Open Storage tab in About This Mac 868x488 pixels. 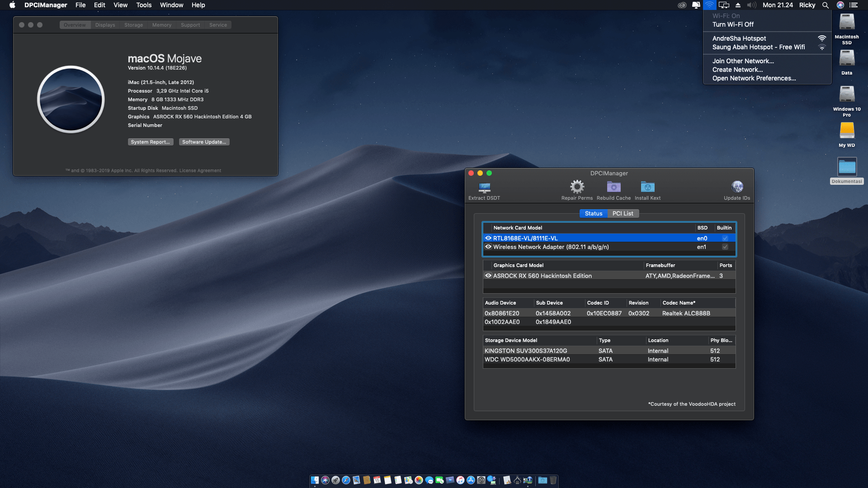[133, 25]
